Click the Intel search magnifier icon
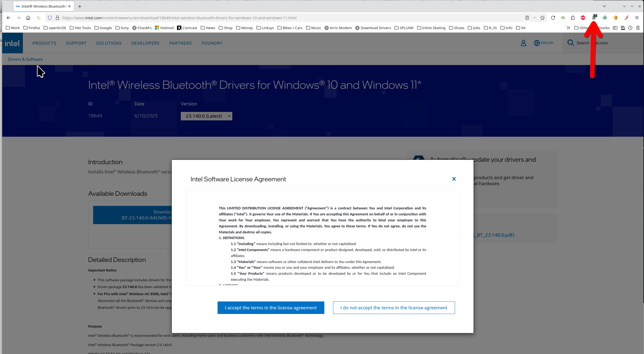This screenshot has width=644, height=354. (570, 43)
